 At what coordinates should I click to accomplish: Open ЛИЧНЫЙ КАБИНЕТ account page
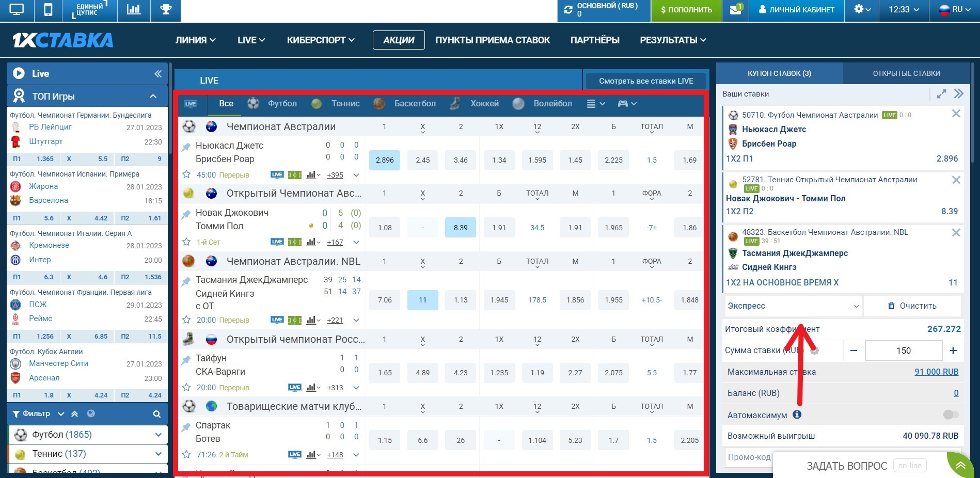796,10
